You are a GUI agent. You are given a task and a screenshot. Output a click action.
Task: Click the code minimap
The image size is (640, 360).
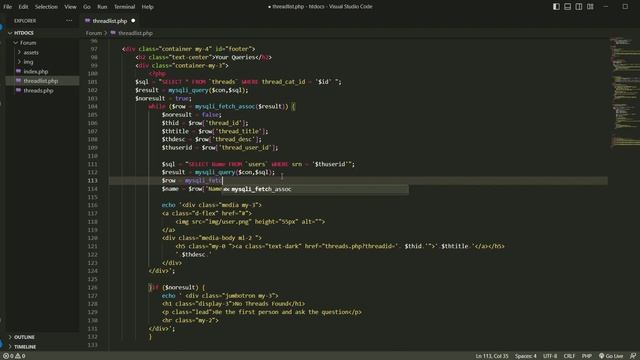(624, 94)
